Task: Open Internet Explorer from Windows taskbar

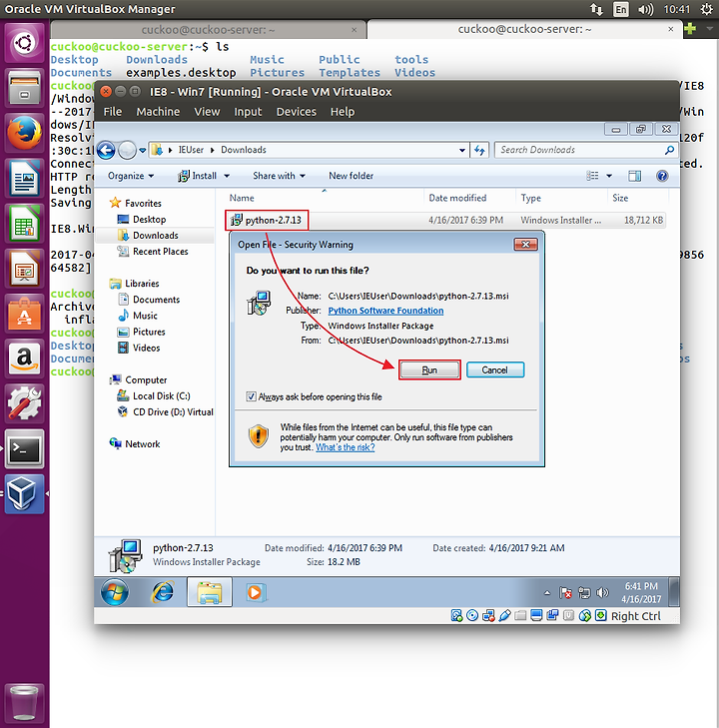Action: pos(163,592)
